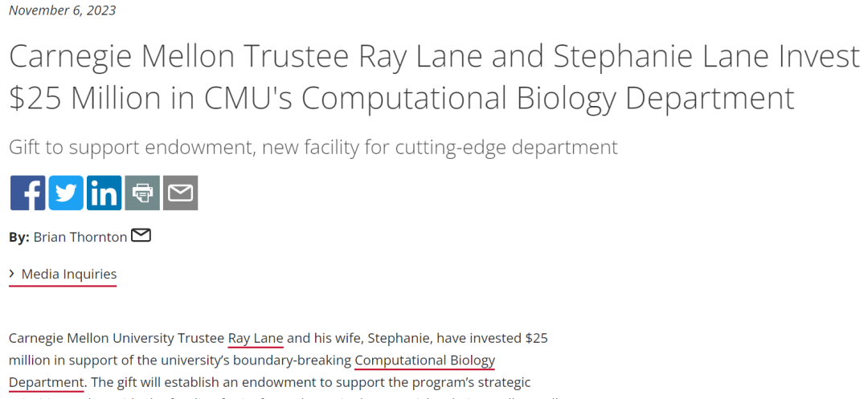Share article on Twitter
868x399 pixels.
pos(66,193)
